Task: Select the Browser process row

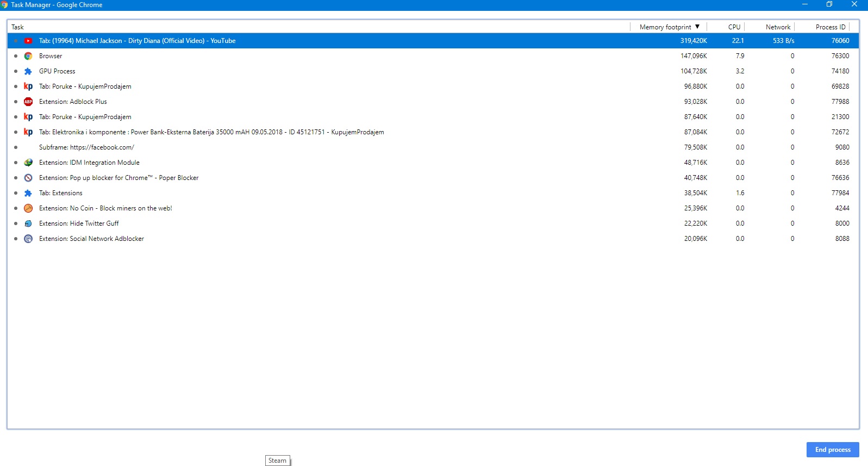Action: pyautogui.click(x=433, y=56)
